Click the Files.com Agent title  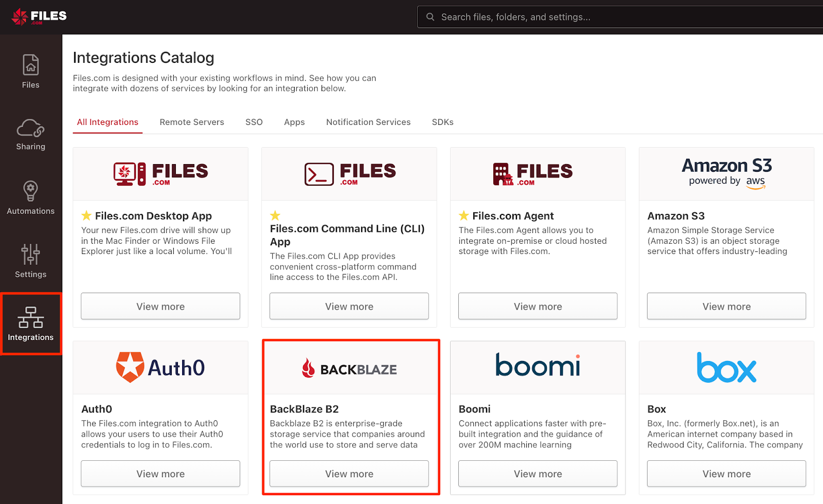pyautogui.click(x=513, y=216)
